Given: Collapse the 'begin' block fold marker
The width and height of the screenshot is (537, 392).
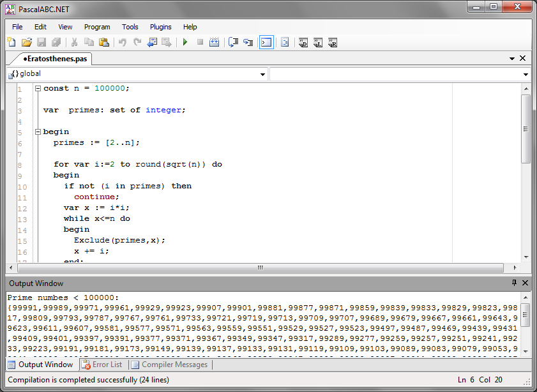Looking at the screenshot, I should [x=38, y=132].
